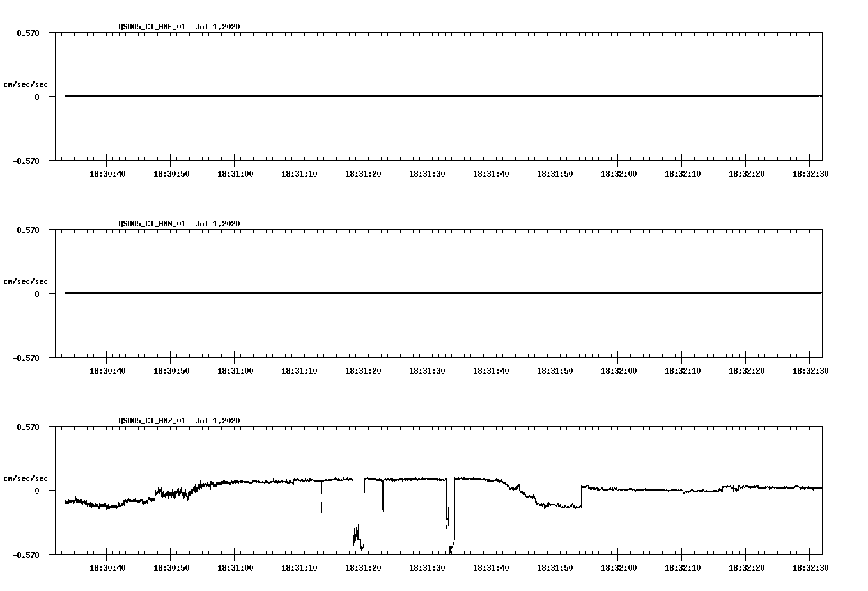Viewport: 868px width, 591px height.
Task: Click 18:31:50 time label under HNZ chart
Action: coord(555,567)
